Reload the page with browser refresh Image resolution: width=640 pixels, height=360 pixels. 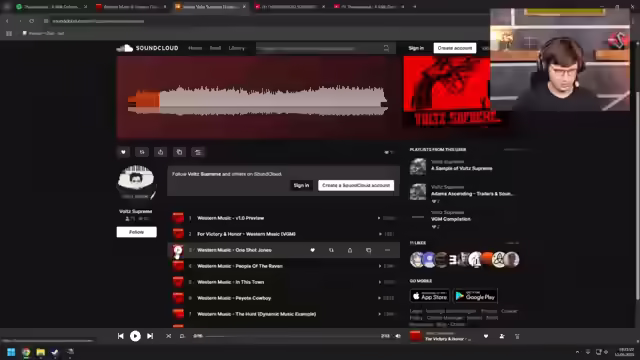point(31,21)
